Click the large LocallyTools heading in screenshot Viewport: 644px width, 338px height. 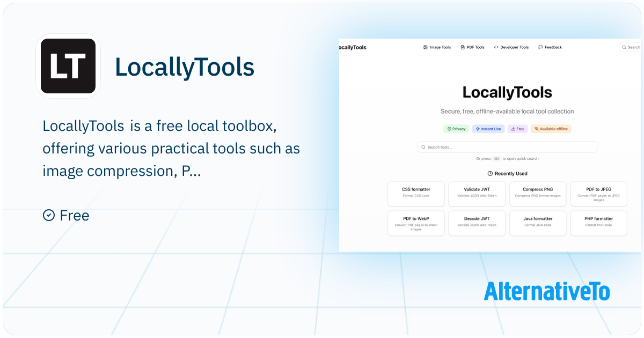click(507, 92)
